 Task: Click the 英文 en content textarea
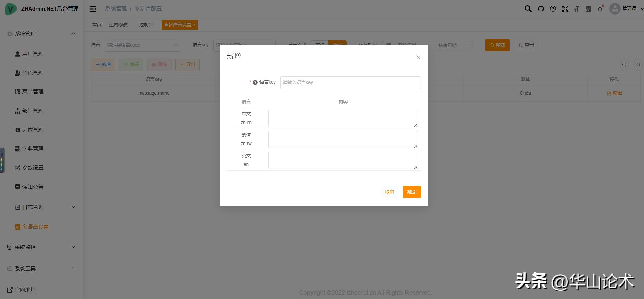[x=343, y=160]
